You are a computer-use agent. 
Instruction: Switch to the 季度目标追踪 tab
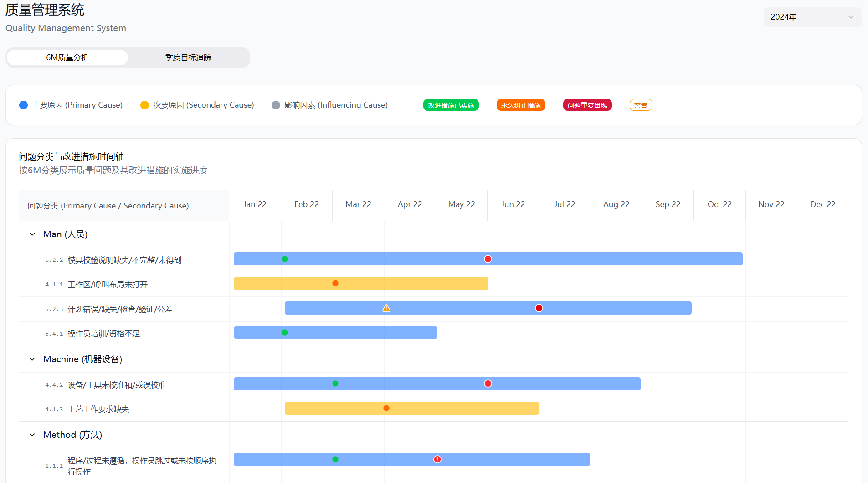click(x=188, y=57)
